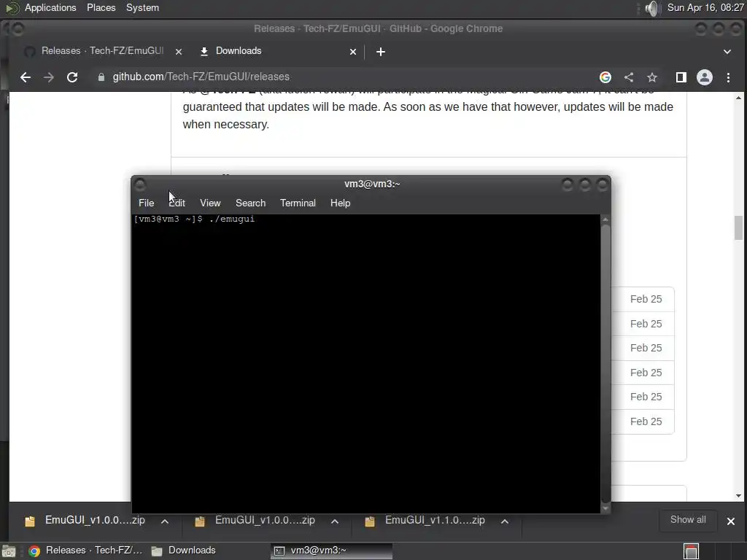
Task: Open the terminal Edit menu
Action: point(177,203)
